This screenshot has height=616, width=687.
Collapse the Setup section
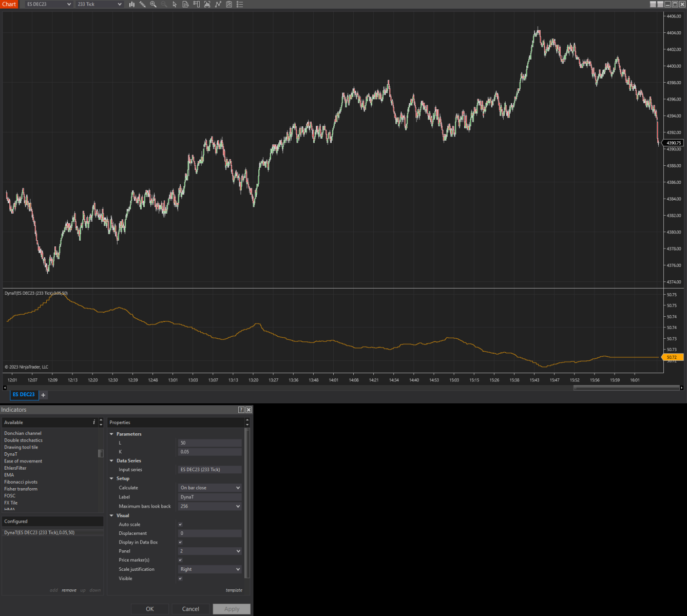point(111,478)
